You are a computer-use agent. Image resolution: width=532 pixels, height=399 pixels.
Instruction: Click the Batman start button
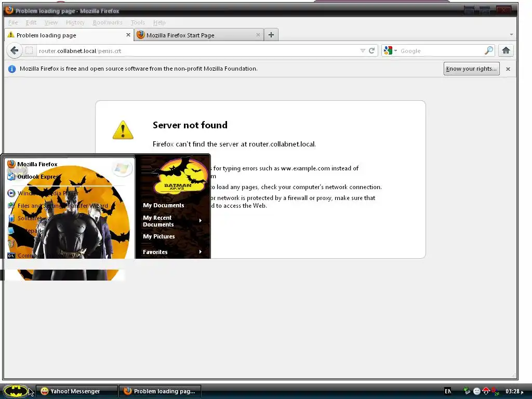[16, 391]
